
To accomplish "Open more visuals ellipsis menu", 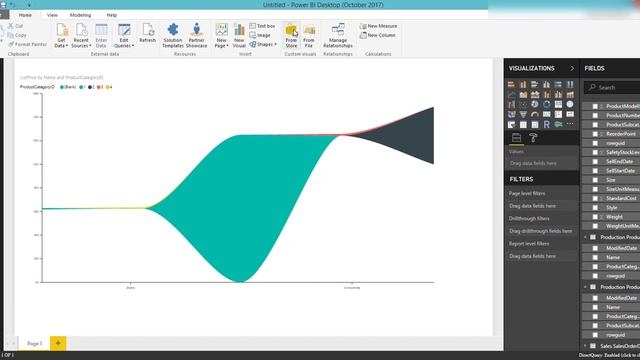I will (x=570, y=124).
